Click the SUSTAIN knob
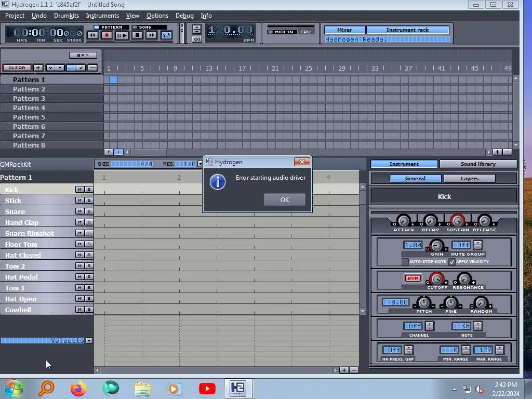The height and width of the screenshot is (399, 532). [457, 220]
